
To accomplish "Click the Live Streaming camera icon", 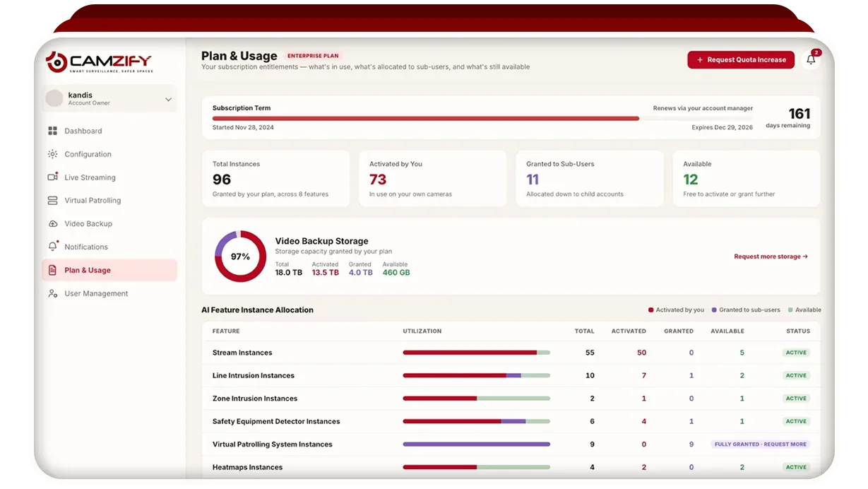I will coord(52,177).
